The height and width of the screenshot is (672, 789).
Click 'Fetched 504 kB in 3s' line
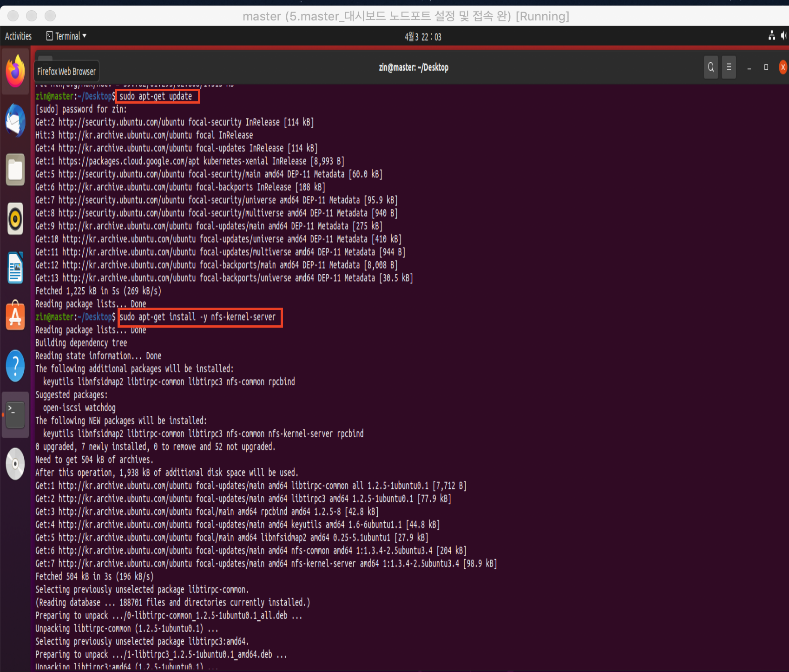(94, 576)
